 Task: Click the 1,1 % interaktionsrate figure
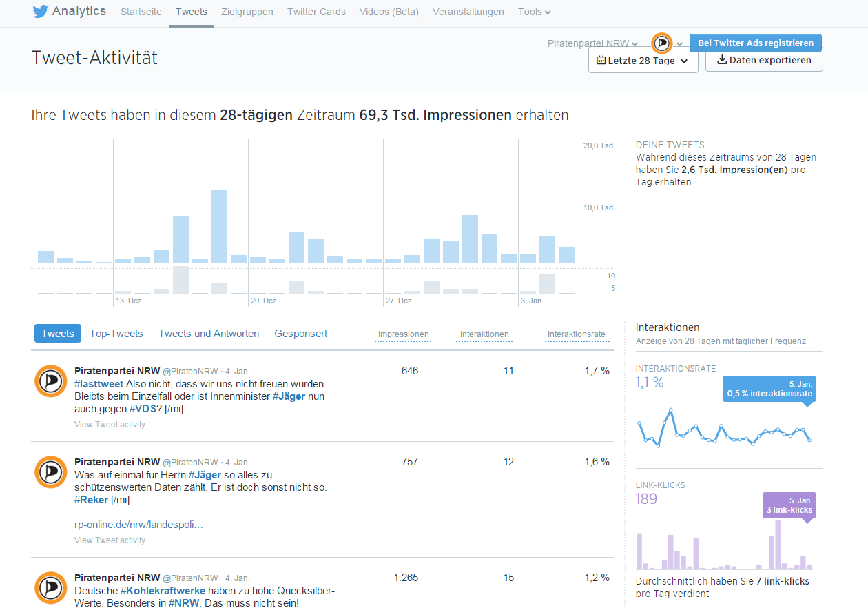tap(650, 383)
